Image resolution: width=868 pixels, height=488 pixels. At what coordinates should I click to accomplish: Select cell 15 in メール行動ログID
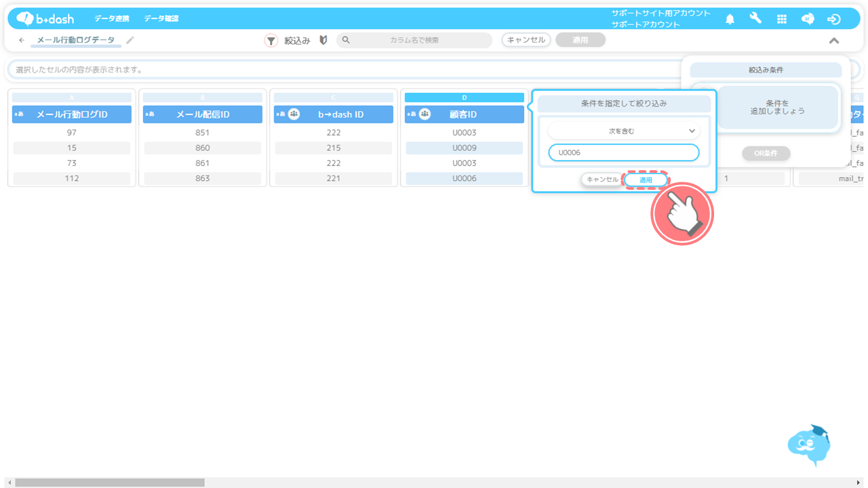coord(72,148)
